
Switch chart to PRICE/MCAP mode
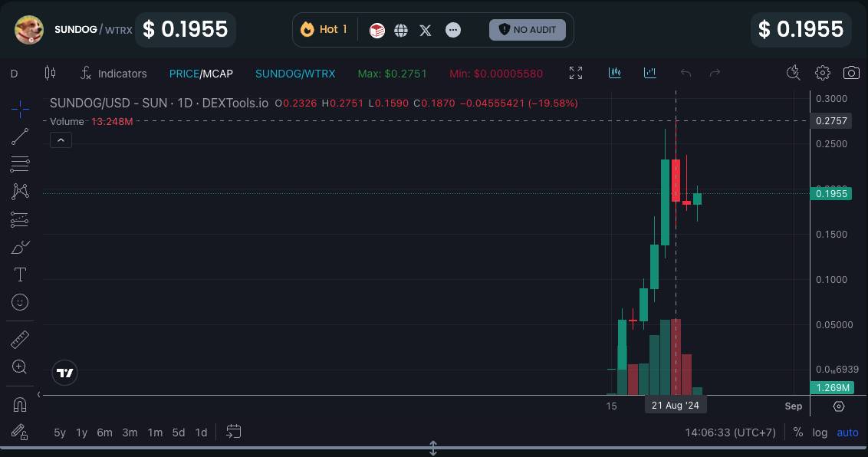click(x=201, y=74)
